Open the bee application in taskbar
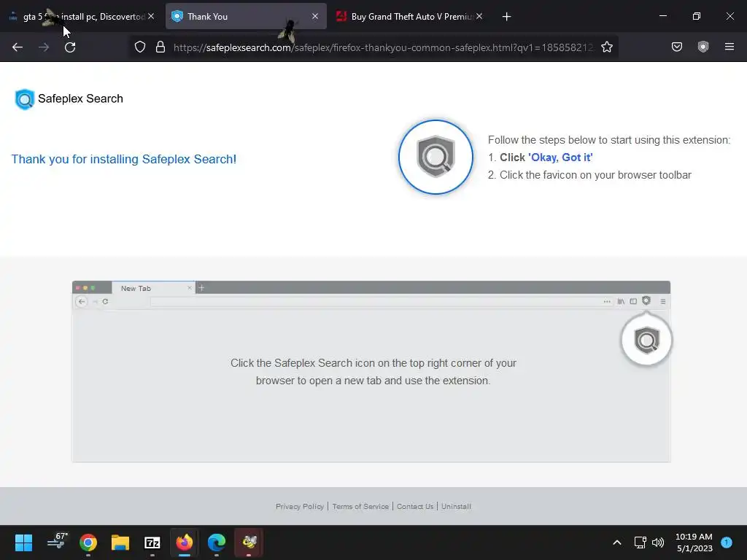Screen dimensions: 747x560 tap(249, 542)
